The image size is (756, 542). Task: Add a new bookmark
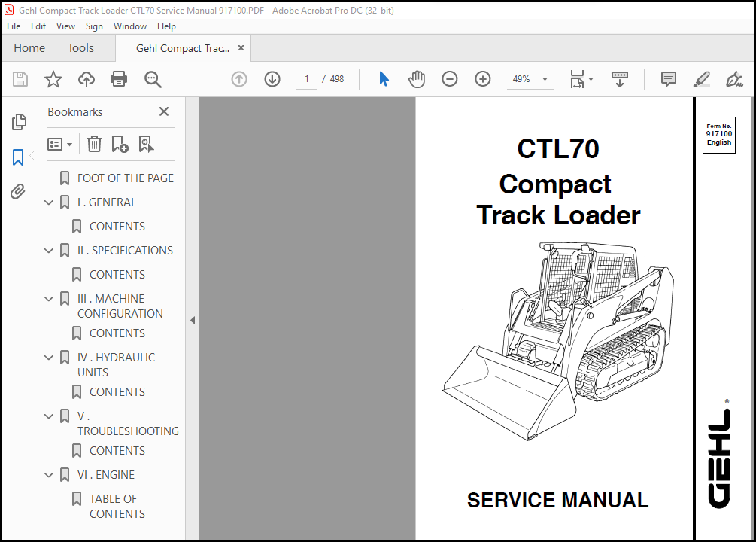[x=120, y=144]
